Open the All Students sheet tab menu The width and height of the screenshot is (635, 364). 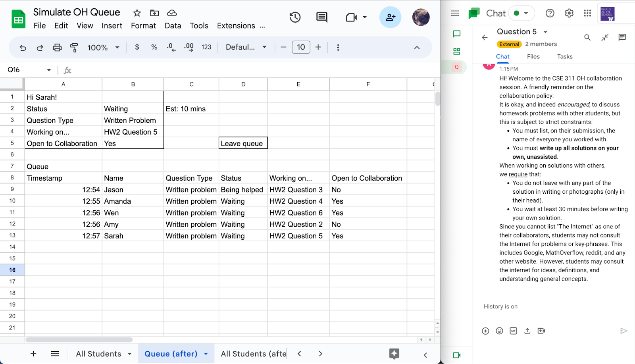pos(129,354)
